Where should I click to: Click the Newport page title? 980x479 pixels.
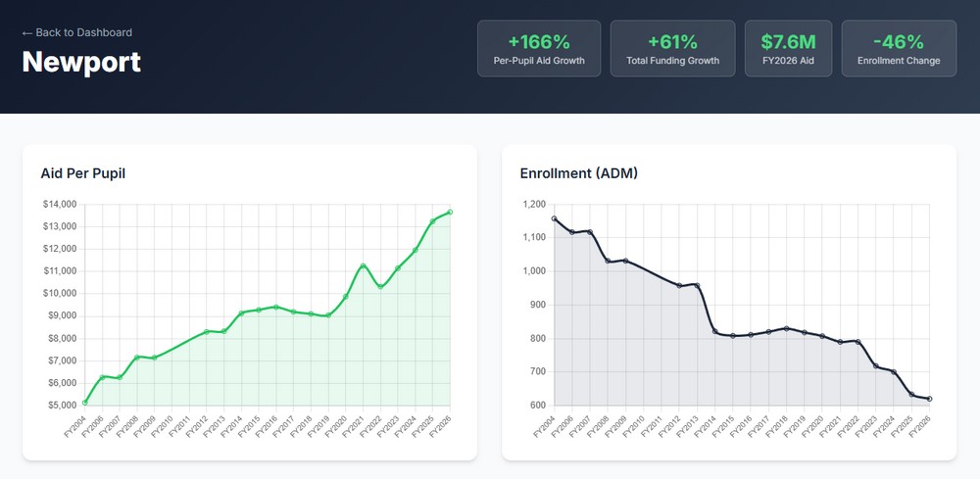(x=81, y=62)
